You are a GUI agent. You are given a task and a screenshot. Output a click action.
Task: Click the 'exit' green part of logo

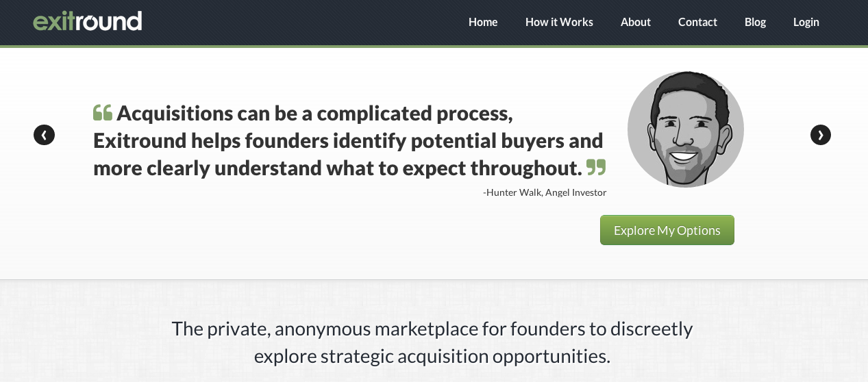53,21
